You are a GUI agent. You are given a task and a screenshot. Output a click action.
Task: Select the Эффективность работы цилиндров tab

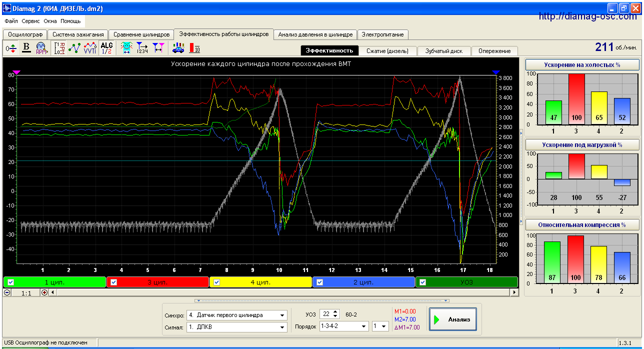click(224, 34)
